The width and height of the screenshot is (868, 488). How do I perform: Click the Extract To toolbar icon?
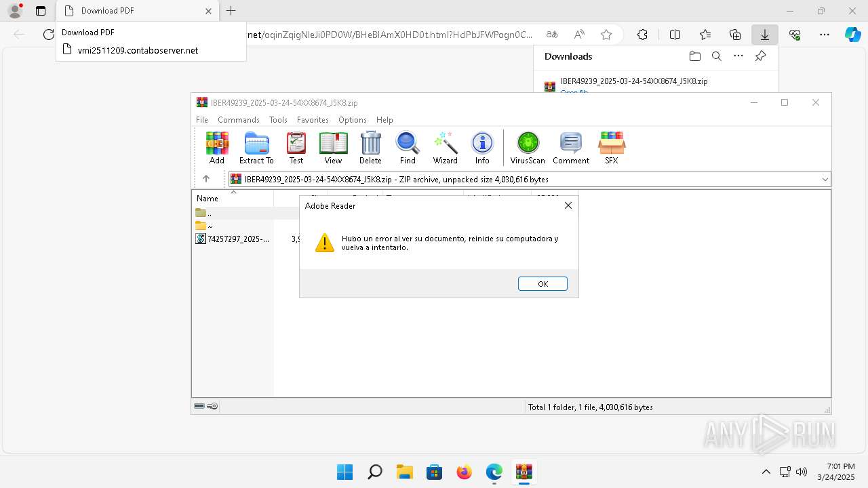[x=256, y=148]
